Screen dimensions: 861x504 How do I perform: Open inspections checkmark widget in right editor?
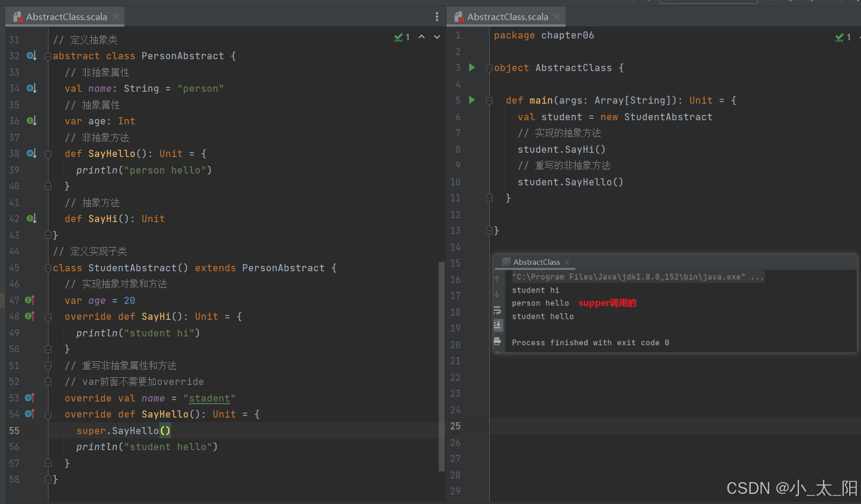(843, 37)
